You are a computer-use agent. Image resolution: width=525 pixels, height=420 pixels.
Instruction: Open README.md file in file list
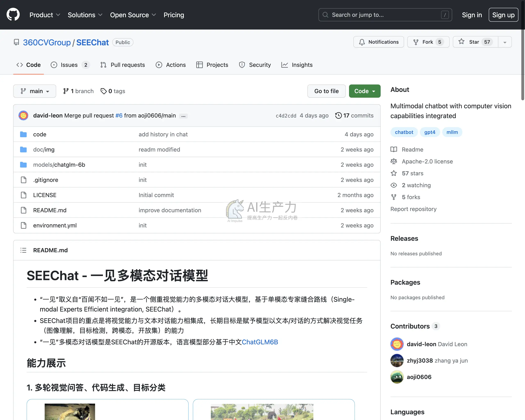(x=50, y=210)
